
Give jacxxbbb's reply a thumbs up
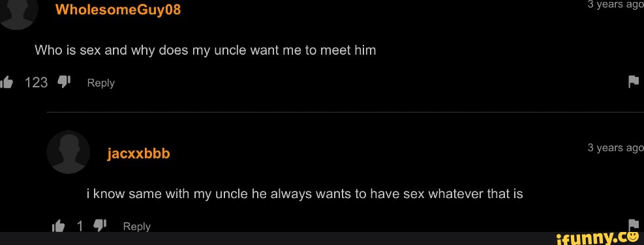click(58, 226)
